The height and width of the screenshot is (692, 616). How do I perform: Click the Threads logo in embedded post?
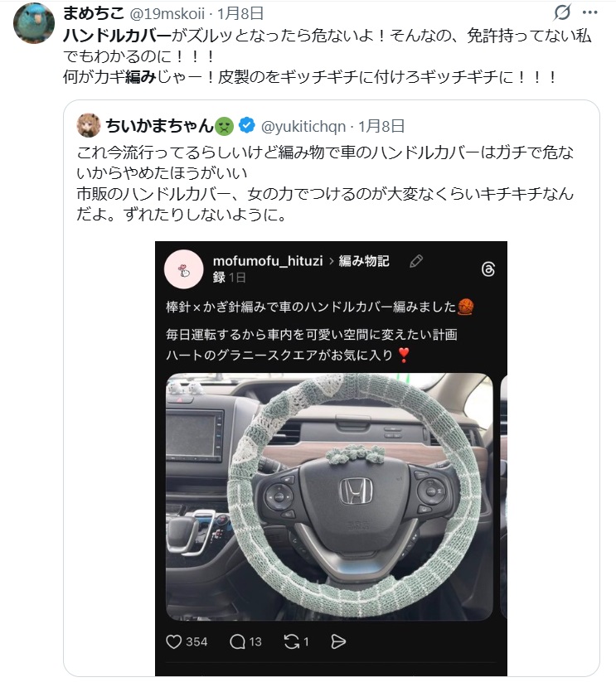click(x=488, y=269)
